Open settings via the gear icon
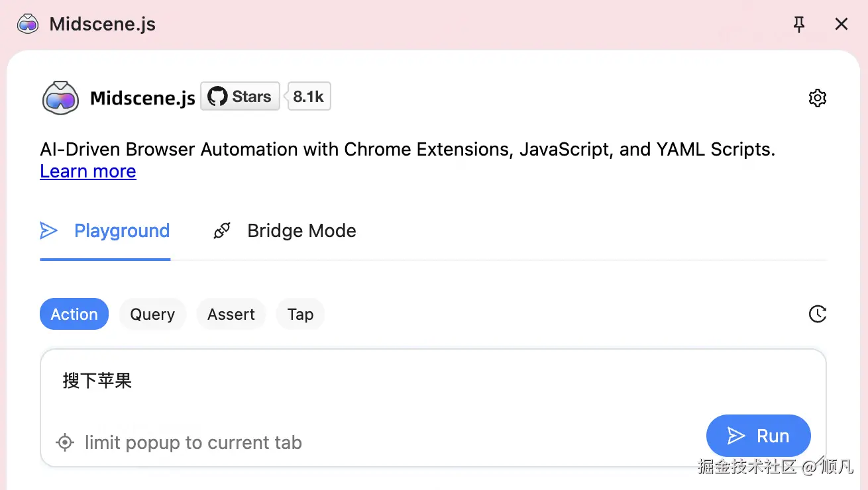Screen dimensions: 868x490 (818, 98)
